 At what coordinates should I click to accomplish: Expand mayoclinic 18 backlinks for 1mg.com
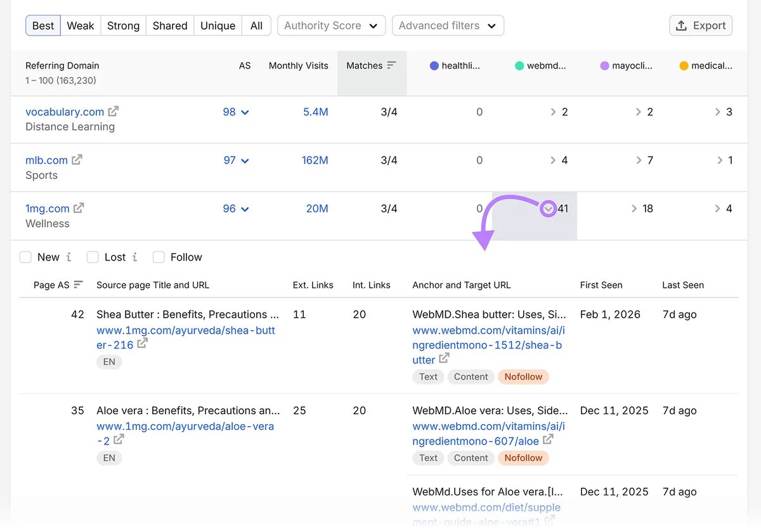pyautogui.click(x=634, y=209)
